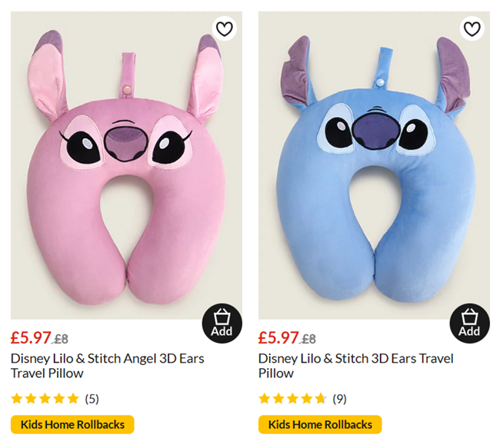This screenshot has width=500, height=448.
Task: View the (5) reviews for the Angel pillow
Action: pos(92,399)
